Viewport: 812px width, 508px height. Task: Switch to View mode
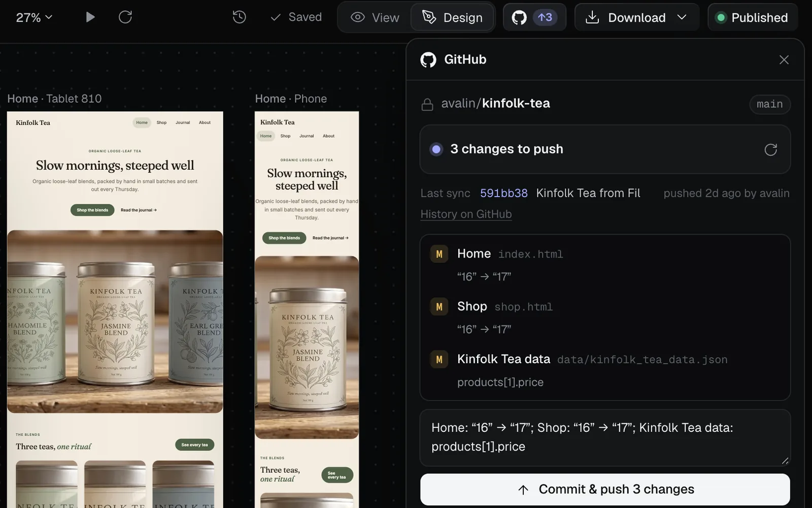tap(375, 17)
